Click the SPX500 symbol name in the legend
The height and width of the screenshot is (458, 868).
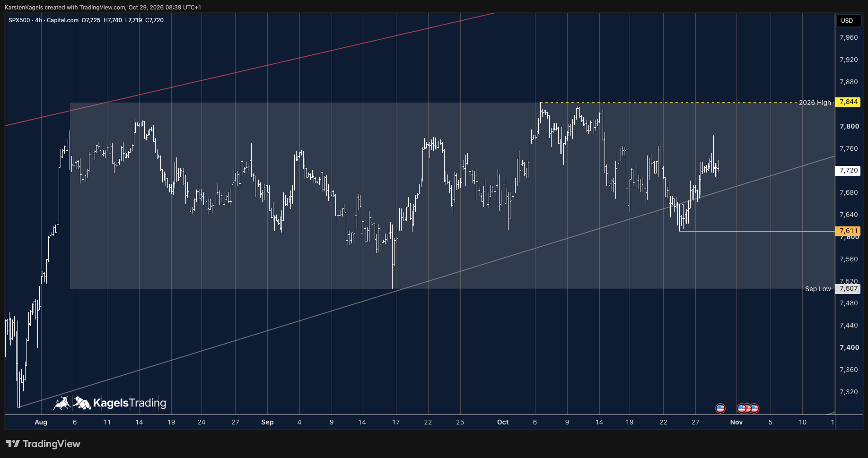tap(19, 20)
